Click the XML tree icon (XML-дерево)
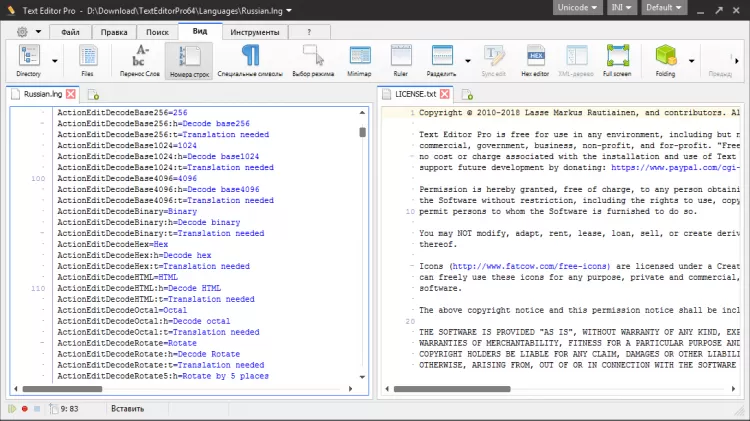Image resolution: width=750 pixels, height=421 pixels. 576,60
